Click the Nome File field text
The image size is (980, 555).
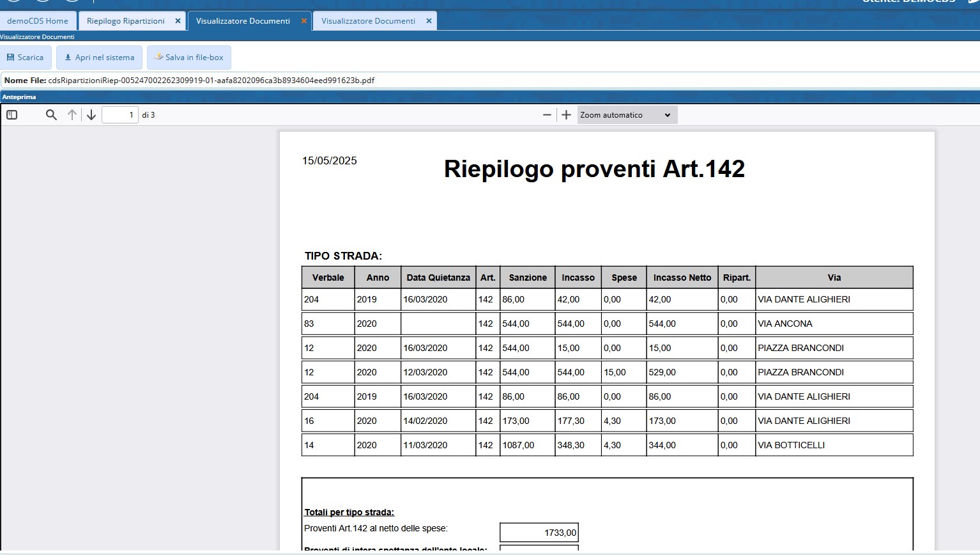211,81
